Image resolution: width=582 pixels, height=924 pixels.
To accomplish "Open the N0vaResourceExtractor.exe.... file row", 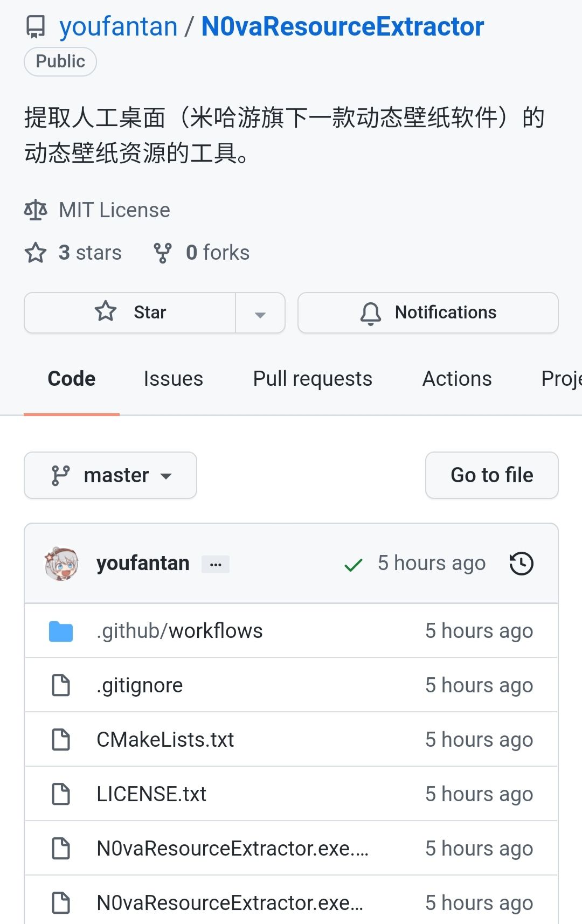I will pos(291,849).
